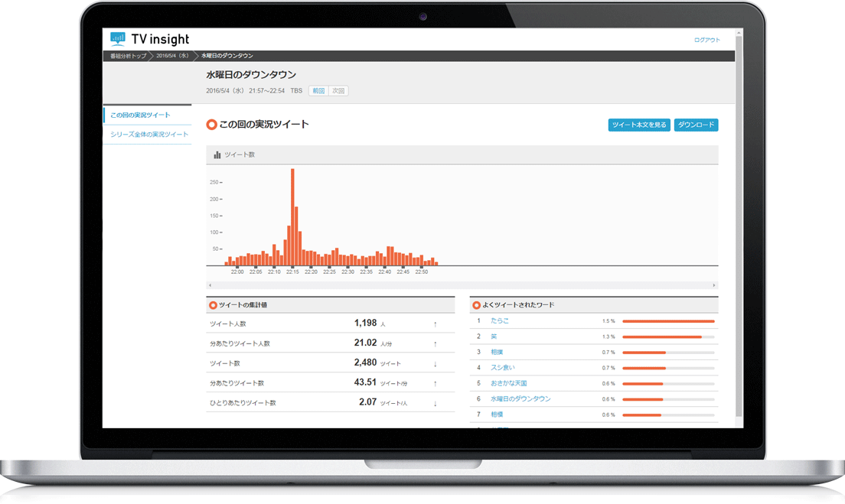845x504 pixels.
Task: Go to the previous episode with 前回
Action: (x=318, y=91)
